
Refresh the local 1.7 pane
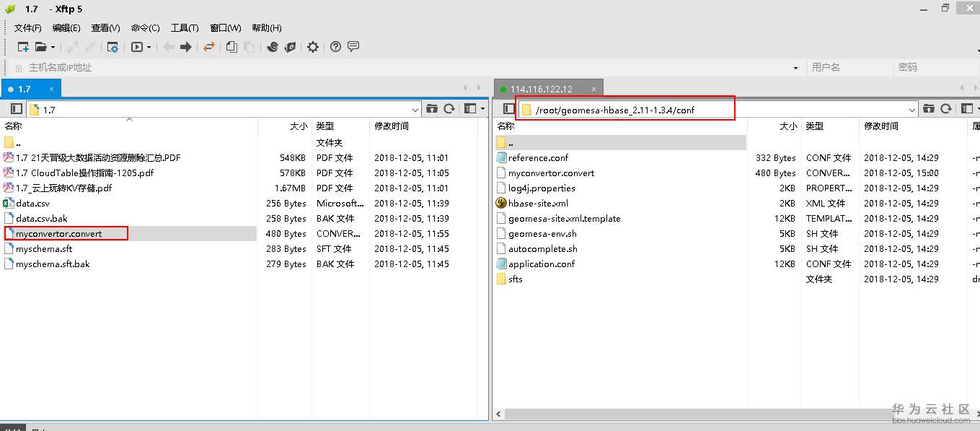coord(449,109)
